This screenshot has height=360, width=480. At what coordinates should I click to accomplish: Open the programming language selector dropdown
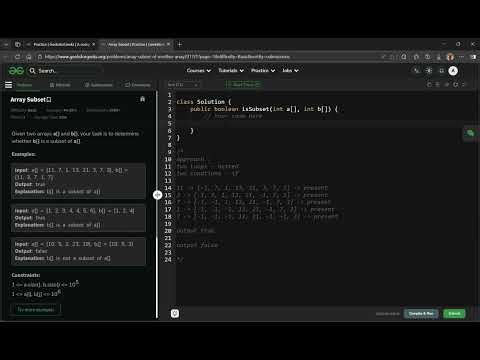click(x=183, y=85)
